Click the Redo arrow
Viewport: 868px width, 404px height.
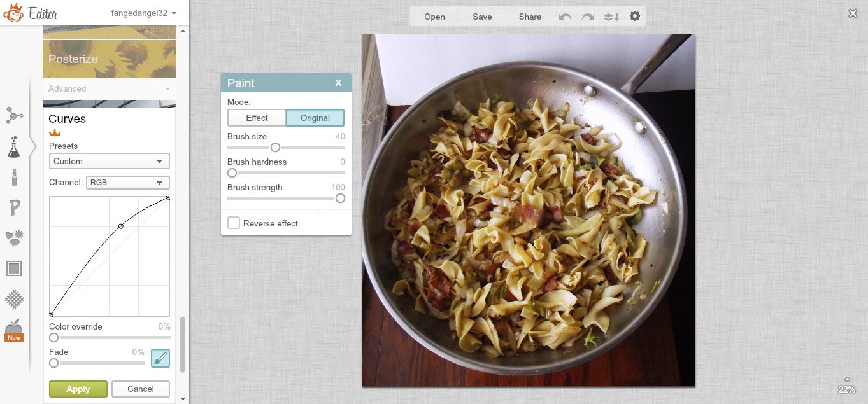coord(588,17)
